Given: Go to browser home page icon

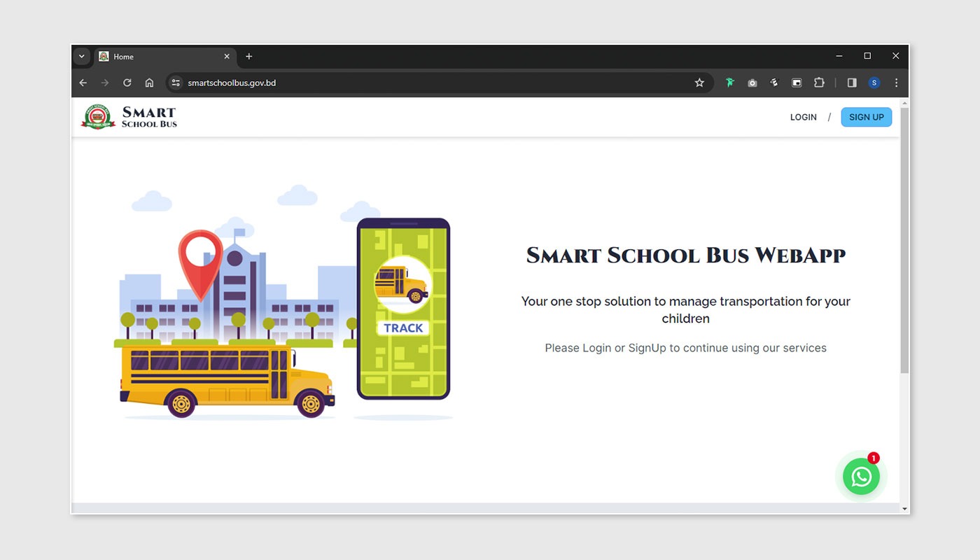Looking at the screenshot, I should 149,83.
